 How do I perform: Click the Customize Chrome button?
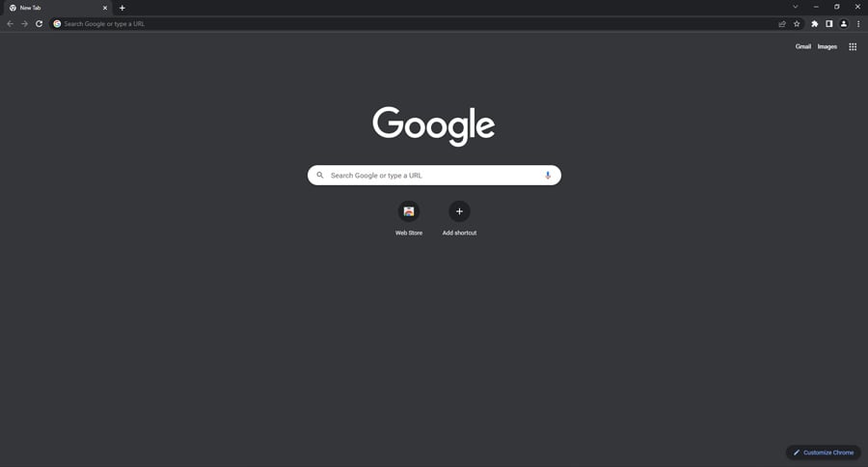(x=824, y=452)
